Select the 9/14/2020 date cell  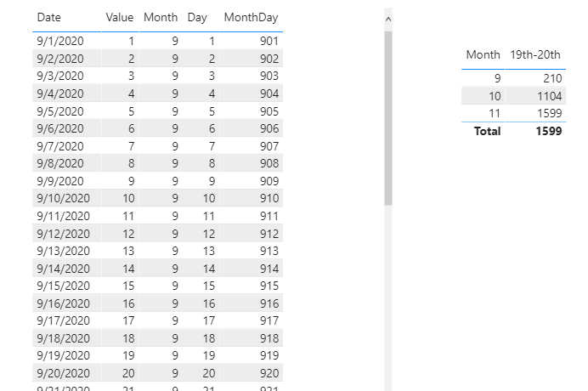[64, 269]
